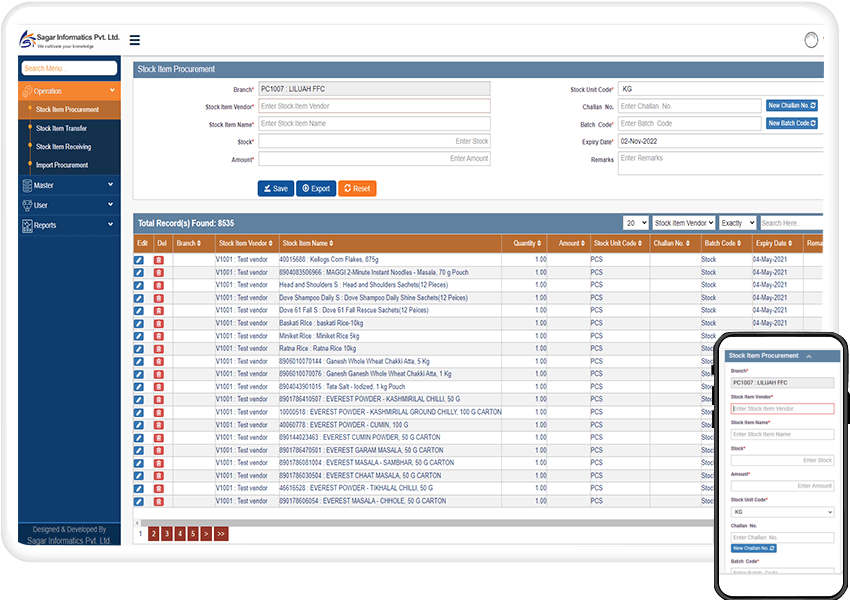Go to page 2 of records

pos(153,534)
